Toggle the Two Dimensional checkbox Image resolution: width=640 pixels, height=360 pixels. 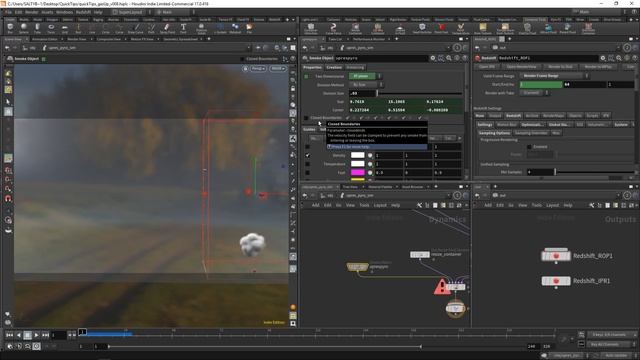coord(306,76)
